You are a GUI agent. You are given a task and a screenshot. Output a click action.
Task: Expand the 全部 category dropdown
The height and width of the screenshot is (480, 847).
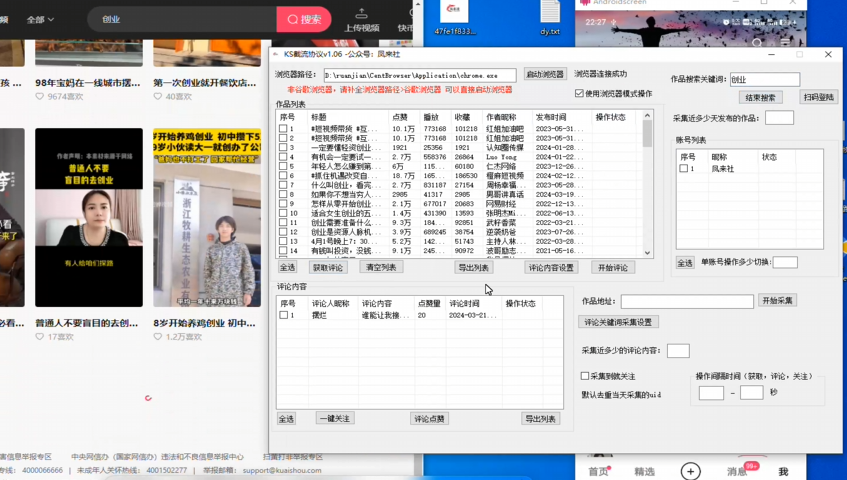coord(40,19)
